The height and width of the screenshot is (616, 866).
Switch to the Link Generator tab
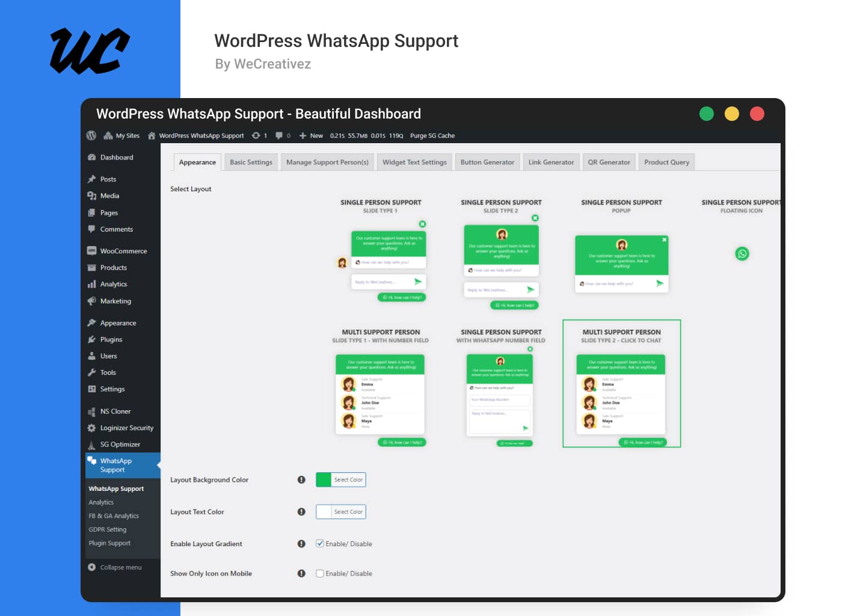pos(551,162)
